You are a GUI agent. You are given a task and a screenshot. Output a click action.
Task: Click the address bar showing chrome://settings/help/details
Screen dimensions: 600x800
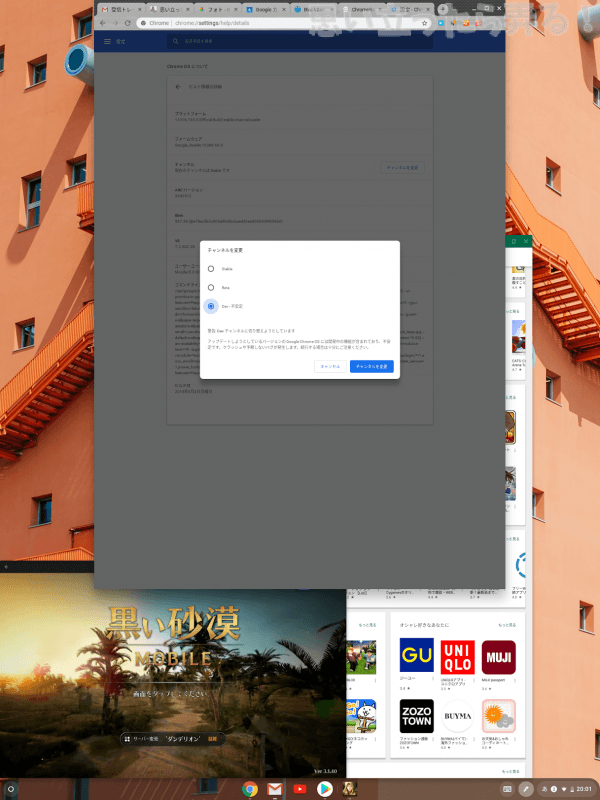(283, 23)
